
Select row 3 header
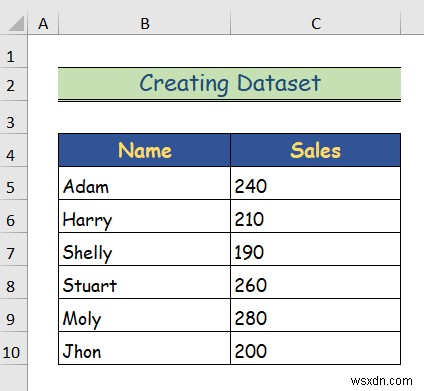pos(13,117)
